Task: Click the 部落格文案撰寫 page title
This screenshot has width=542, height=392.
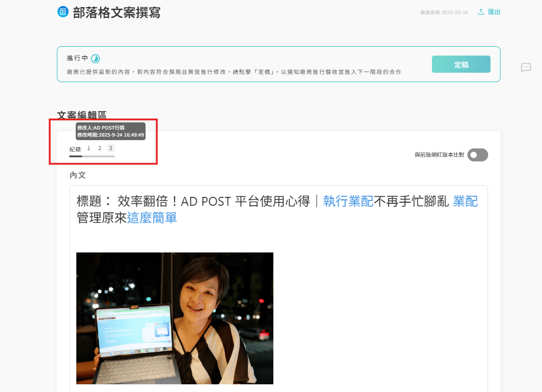Action: coord(117,12)
